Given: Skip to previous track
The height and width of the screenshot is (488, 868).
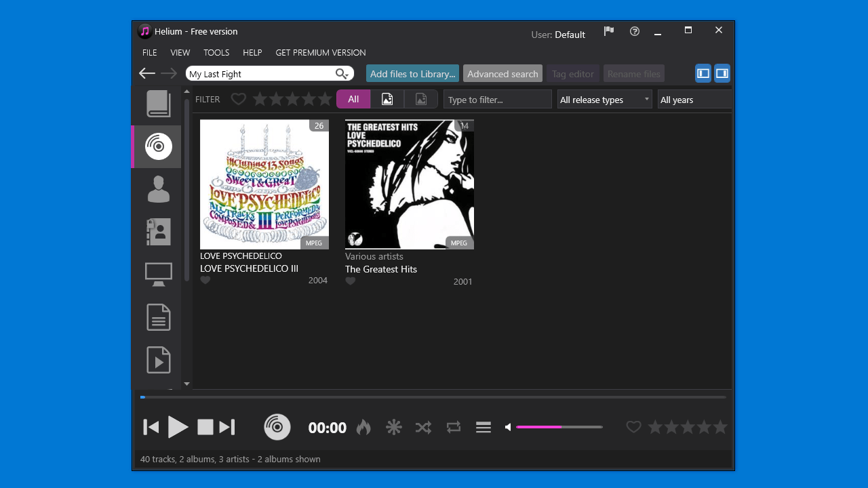Looking at the screenshot, I should (x=151, y=427).
